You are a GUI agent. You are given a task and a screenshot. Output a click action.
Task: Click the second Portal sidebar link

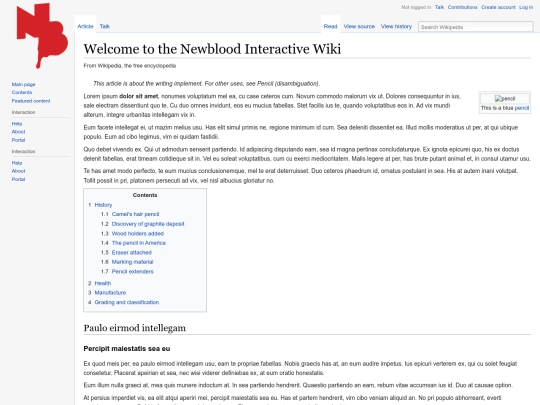point(18,179)
